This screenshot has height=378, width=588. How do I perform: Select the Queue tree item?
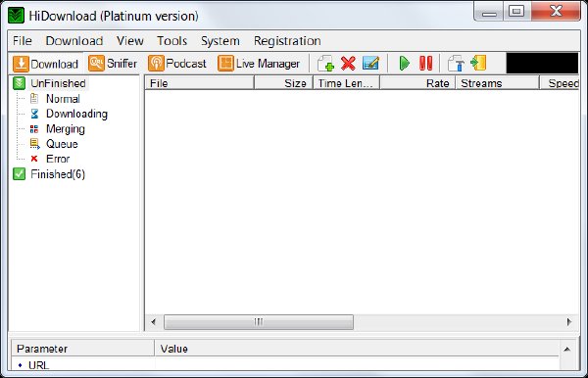(x=62, y=144)
